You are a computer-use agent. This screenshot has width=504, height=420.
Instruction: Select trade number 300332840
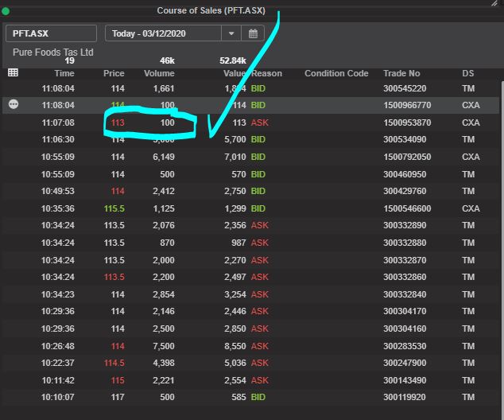405,294
